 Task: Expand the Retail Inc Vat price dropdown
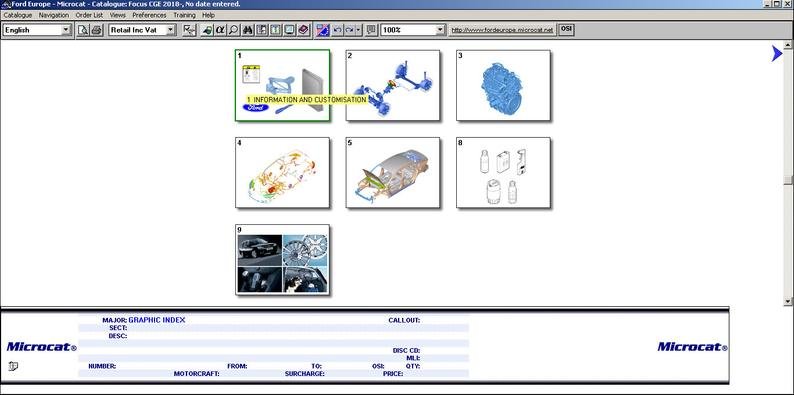[142, 30]
